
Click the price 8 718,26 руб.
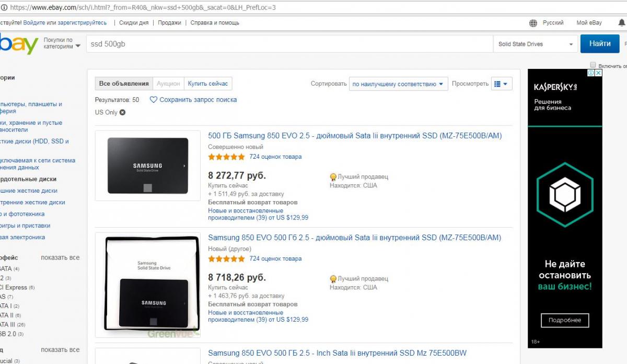tap(237, 277)
